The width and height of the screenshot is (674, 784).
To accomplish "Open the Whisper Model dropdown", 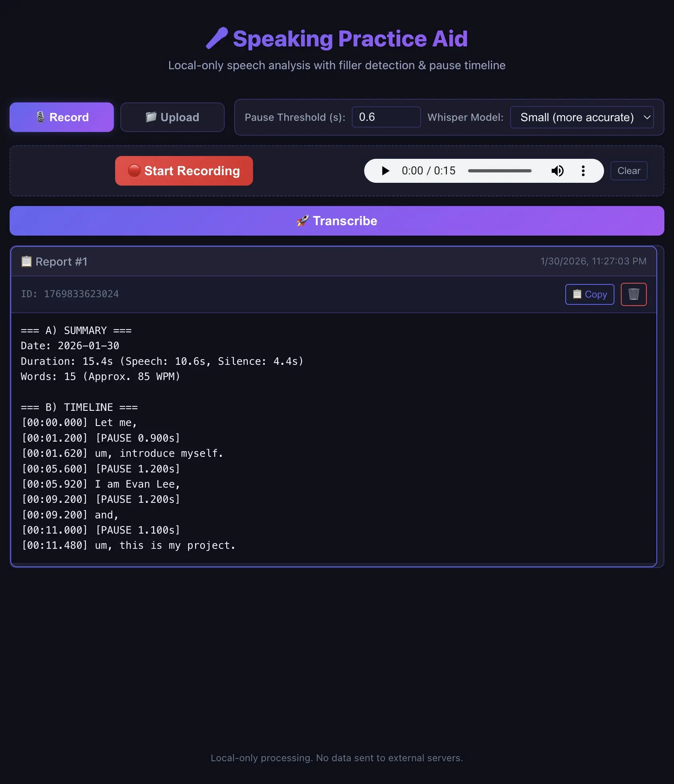I will tap(582, 117).
